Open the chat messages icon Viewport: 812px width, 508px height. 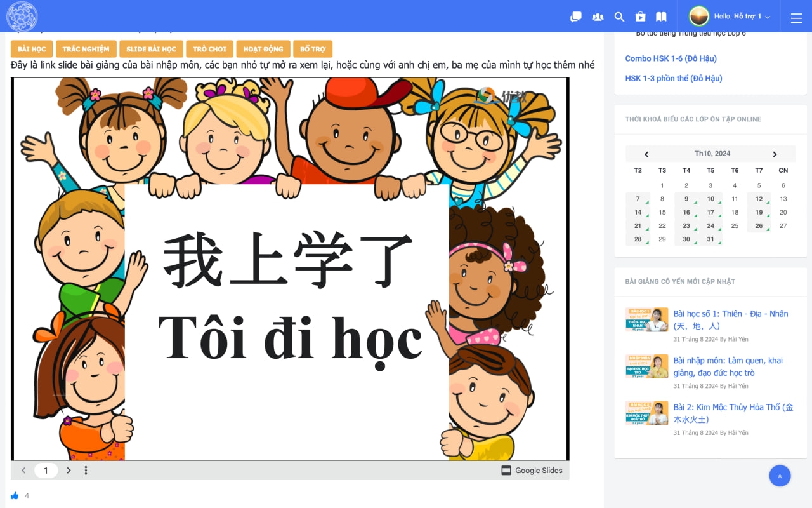click(x=576, y=17)
